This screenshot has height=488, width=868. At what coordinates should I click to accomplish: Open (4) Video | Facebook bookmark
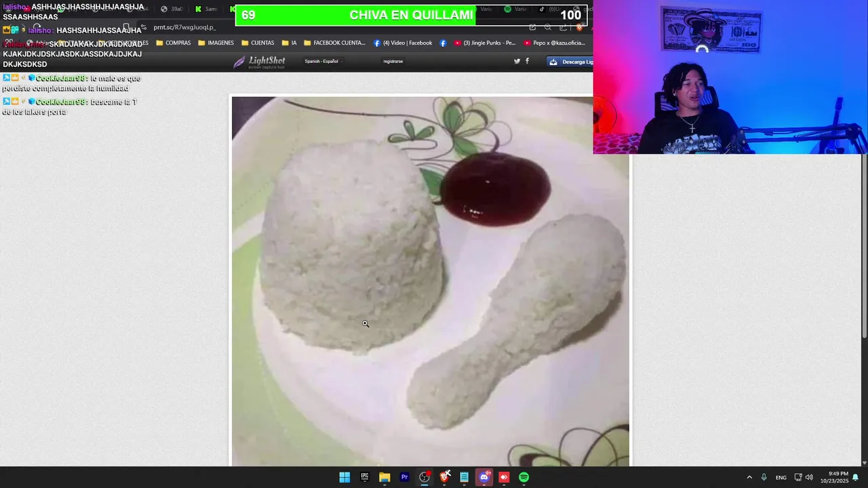coord(403,43)
